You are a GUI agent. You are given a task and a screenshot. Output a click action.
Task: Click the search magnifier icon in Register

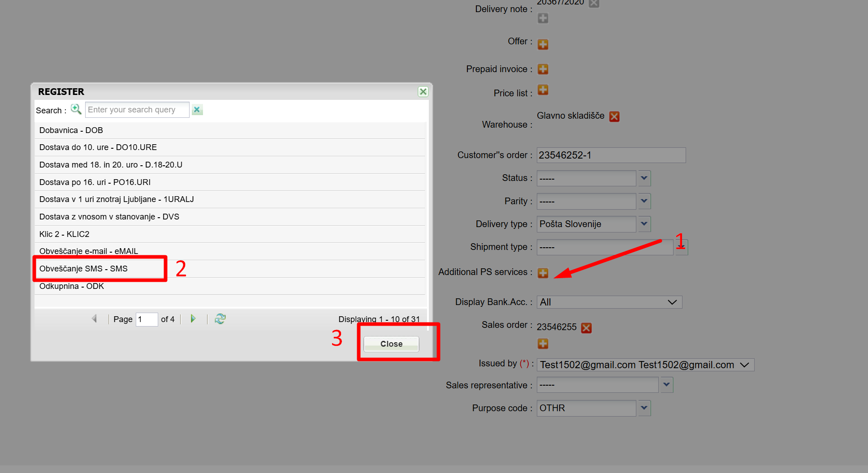pyautogui.click(x=76, y=109)
